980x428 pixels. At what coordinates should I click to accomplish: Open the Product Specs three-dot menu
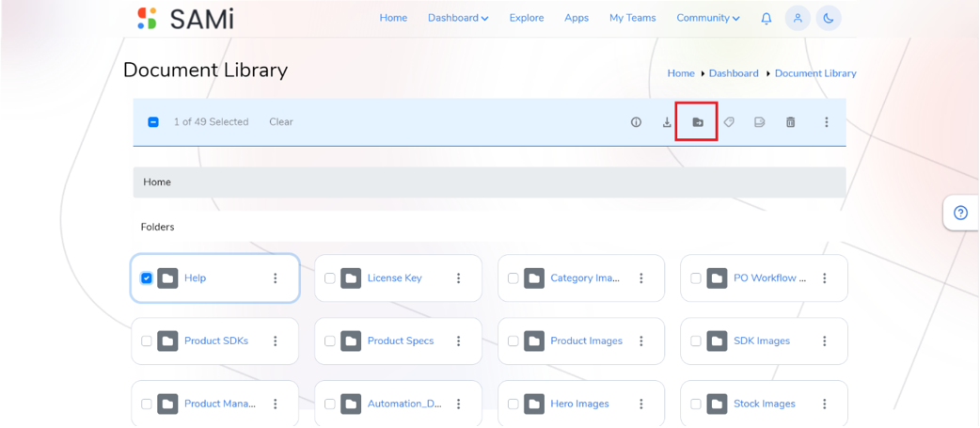pos(458,341)
